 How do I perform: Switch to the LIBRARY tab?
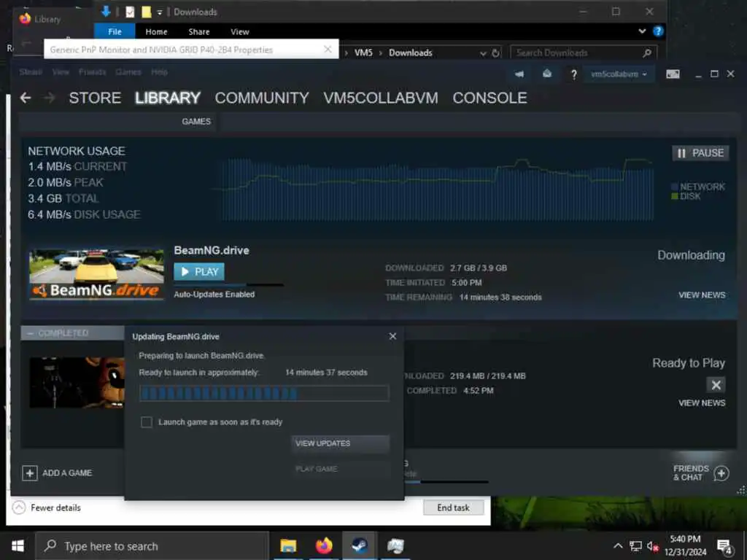[x=168, y=98]
